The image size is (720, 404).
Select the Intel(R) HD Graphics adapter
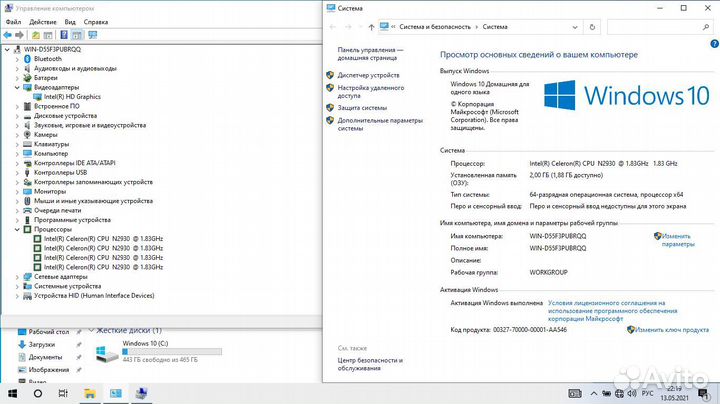(72, 97)
